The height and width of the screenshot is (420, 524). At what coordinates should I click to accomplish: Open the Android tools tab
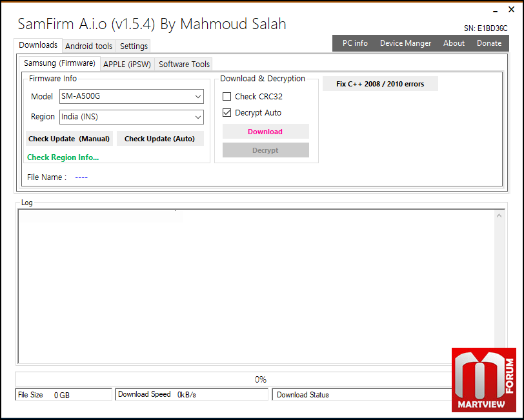click(88, 46)
